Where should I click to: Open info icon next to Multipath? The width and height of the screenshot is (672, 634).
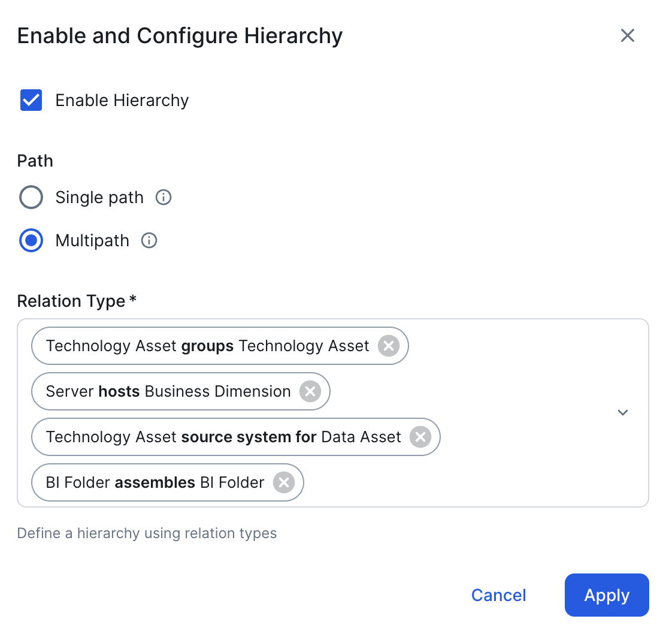(149, 240)
